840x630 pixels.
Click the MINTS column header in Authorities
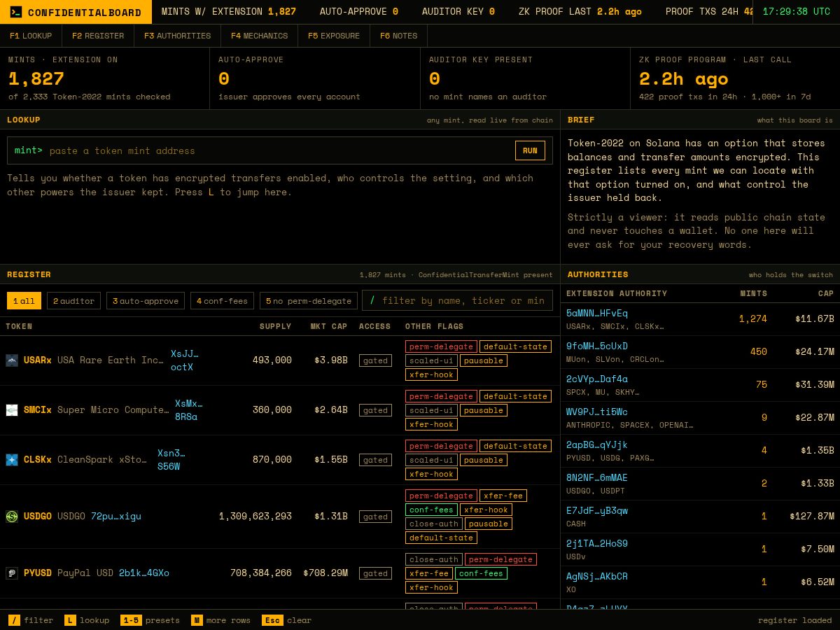(x=754, y=293)
